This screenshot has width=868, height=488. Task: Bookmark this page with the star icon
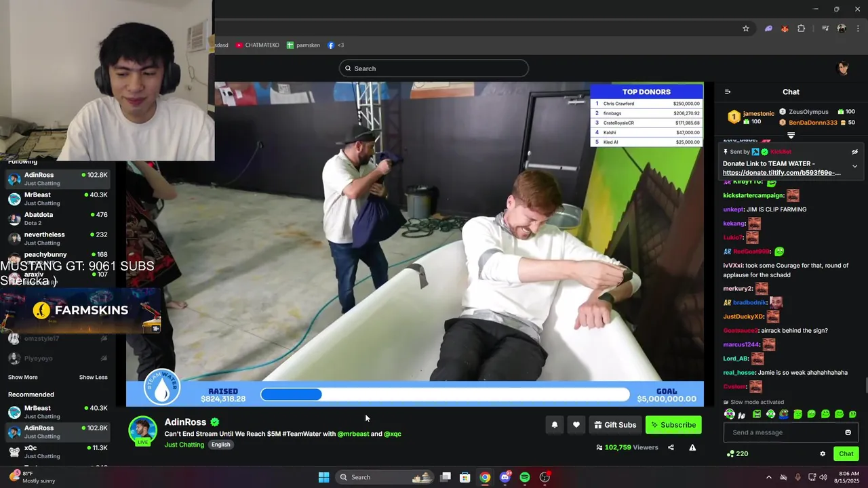[x=746, y=28]
